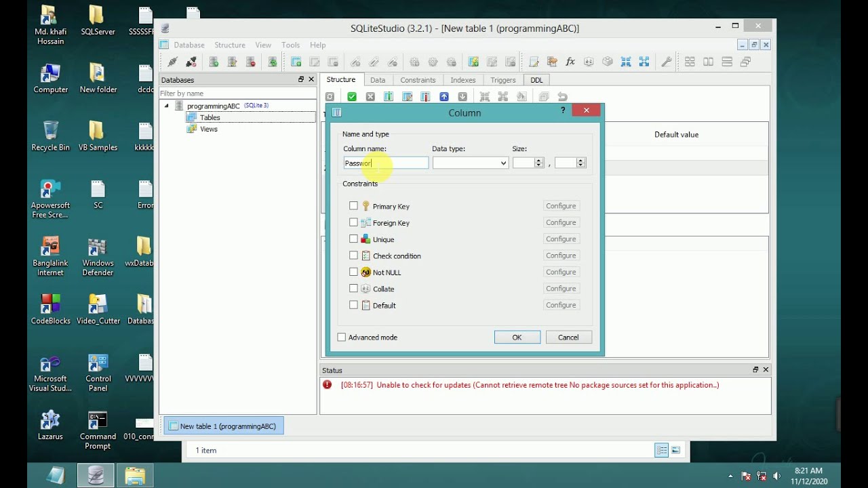This screenshot has height=488, width=868.
Task: Click the Import toolbar icon
Action: (x=626, y=62)
